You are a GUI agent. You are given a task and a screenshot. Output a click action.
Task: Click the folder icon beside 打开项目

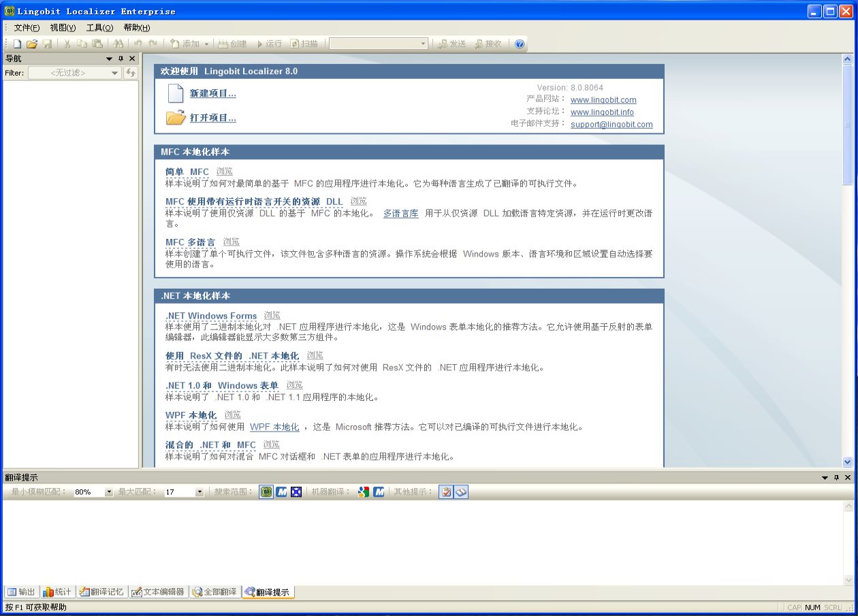176,118
